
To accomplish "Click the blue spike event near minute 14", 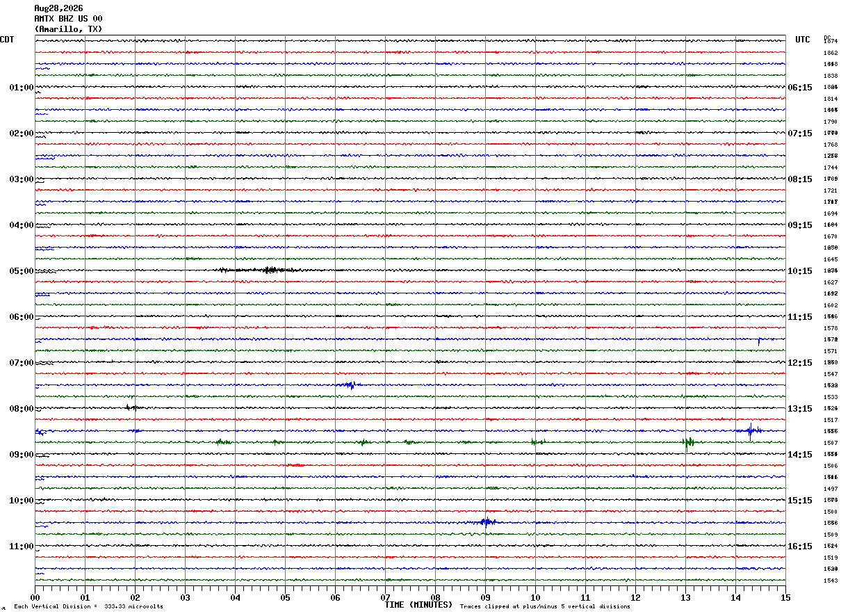I will point(751,431).
